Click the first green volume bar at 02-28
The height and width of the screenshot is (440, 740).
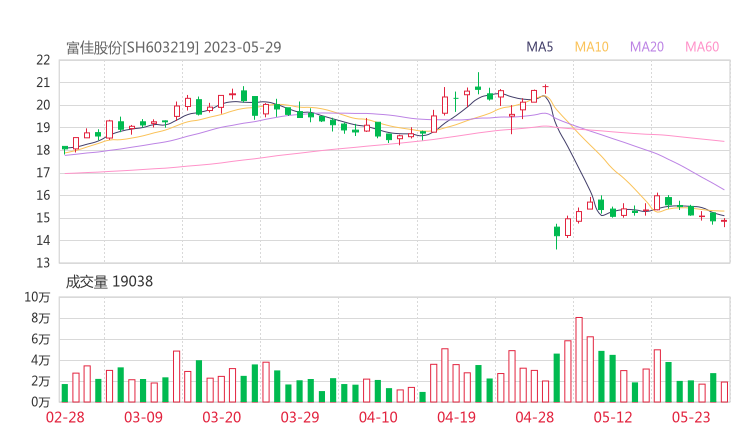point(65,393)
